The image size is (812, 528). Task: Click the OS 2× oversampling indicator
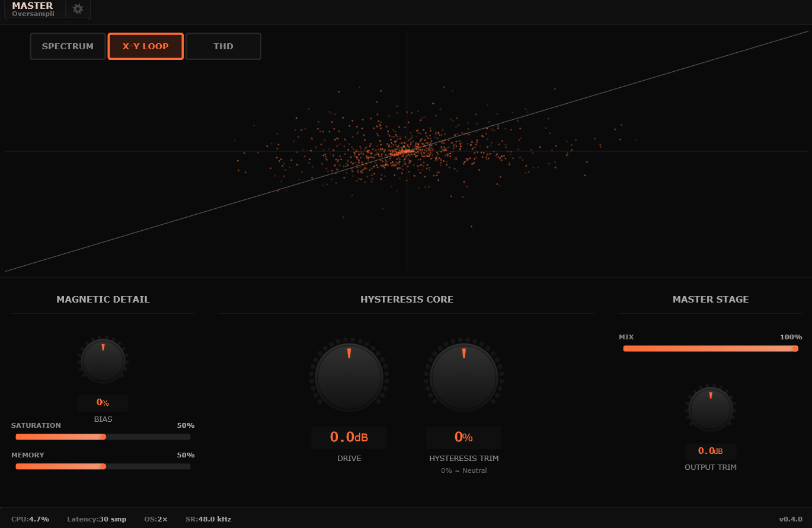pyautogui.click(x=156, y=519)
